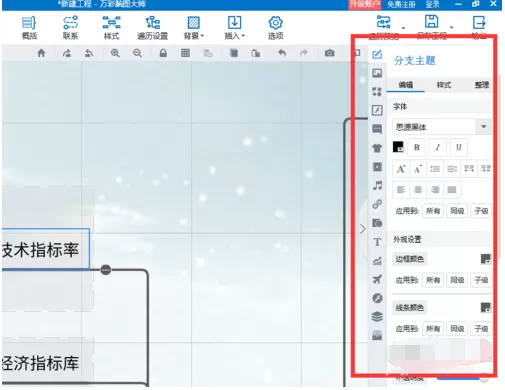
Task: Open the edit pencil sidebar icon
Action: click(x=377, y=54)
